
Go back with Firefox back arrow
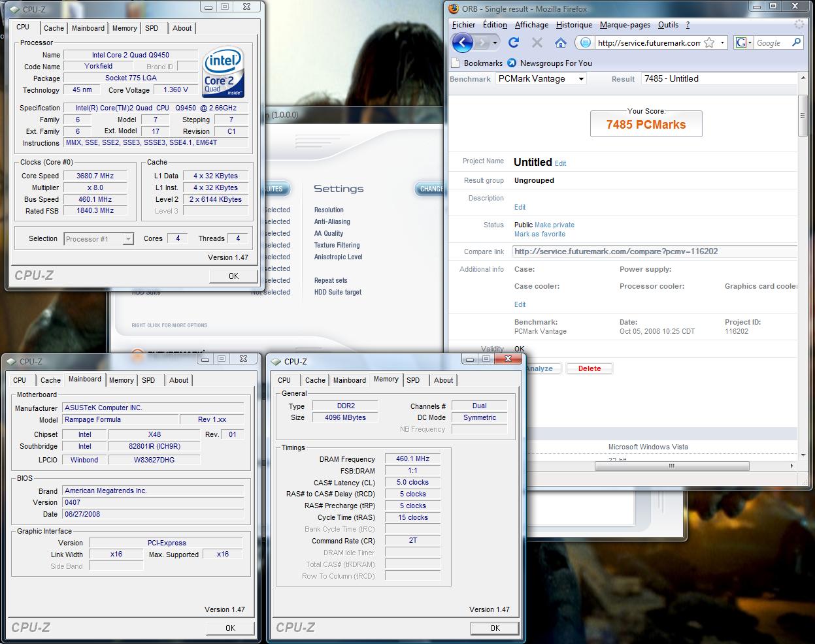click(x=462, y=43)
